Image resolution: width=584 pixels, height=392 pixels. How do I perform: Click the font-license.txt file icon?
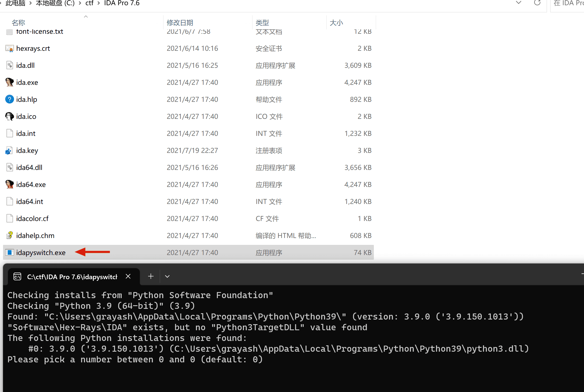(10, 32)
